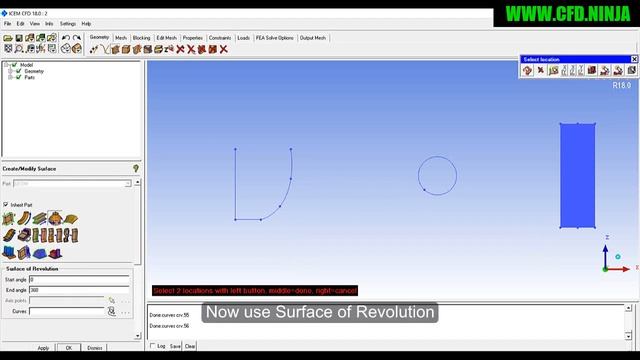Screen dimensions: 640x360
Task: Click 'Done curves crv.56' message line
Action: [169, 326]
